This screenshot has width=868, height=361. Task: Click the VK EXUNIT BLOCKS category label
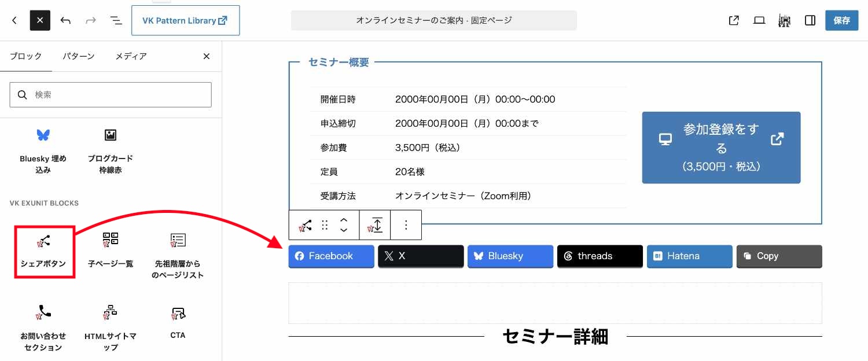tap(44, 203)
